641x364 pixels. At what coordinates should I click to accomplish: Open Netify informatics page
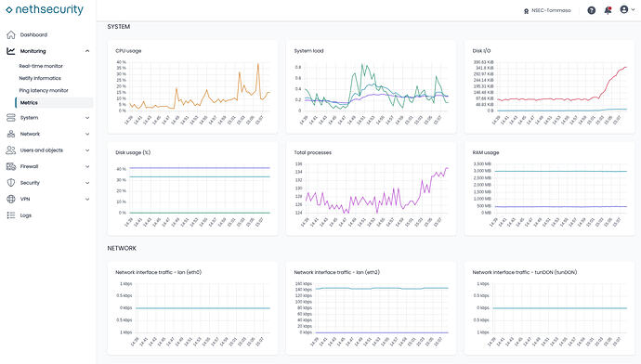pyautogui.click(x=40, y=78)
